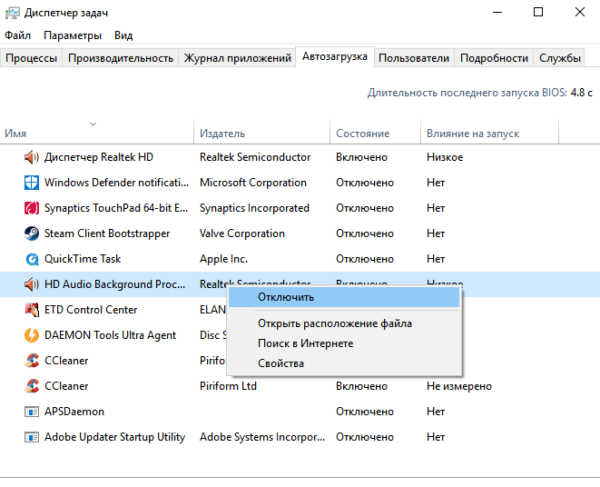
Task: Select the Adobe Updater Startup Utility entry
Action: click(115, 437)
